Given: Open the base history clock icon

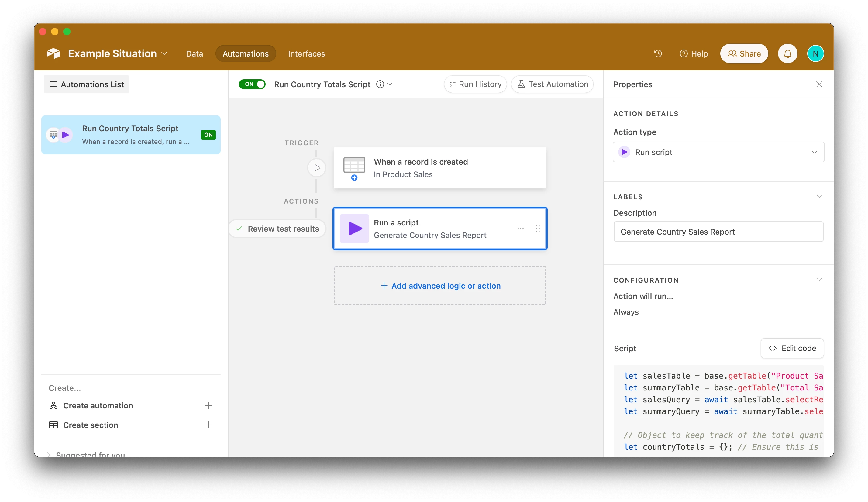Looking at the screenshot, I should (658, 53).
